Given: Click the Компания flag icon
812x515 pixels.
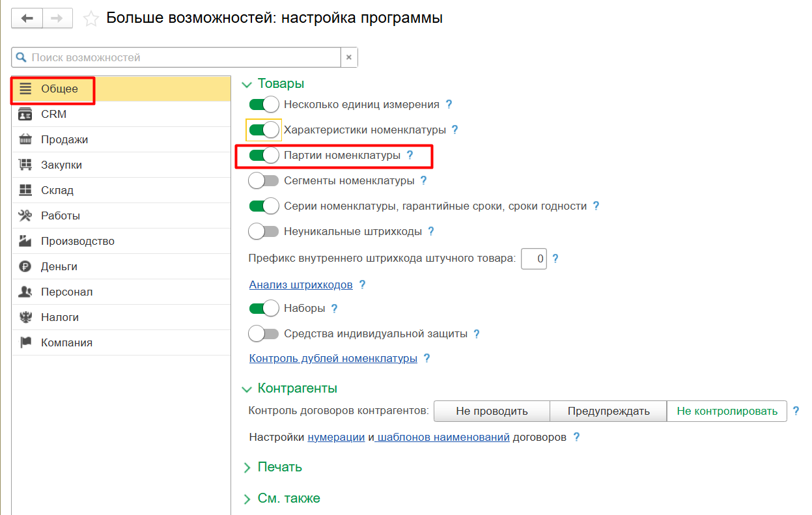Looking at the screenshot, I should click(25, 342).
